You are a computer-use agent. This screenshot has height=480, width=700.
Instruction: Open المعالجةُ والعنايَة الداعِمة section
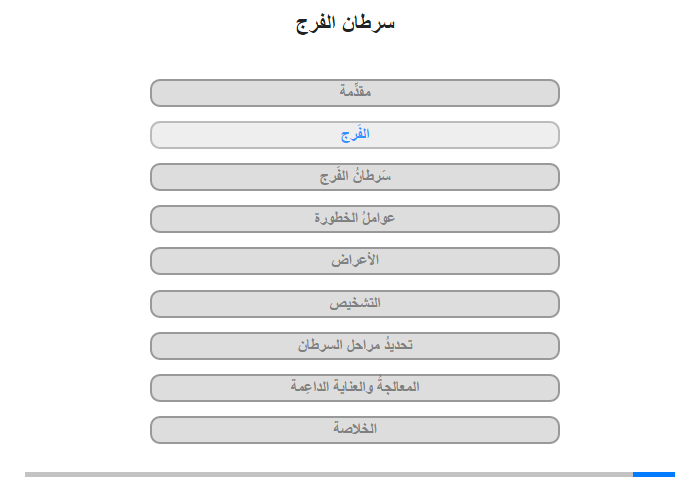[354, 388]
